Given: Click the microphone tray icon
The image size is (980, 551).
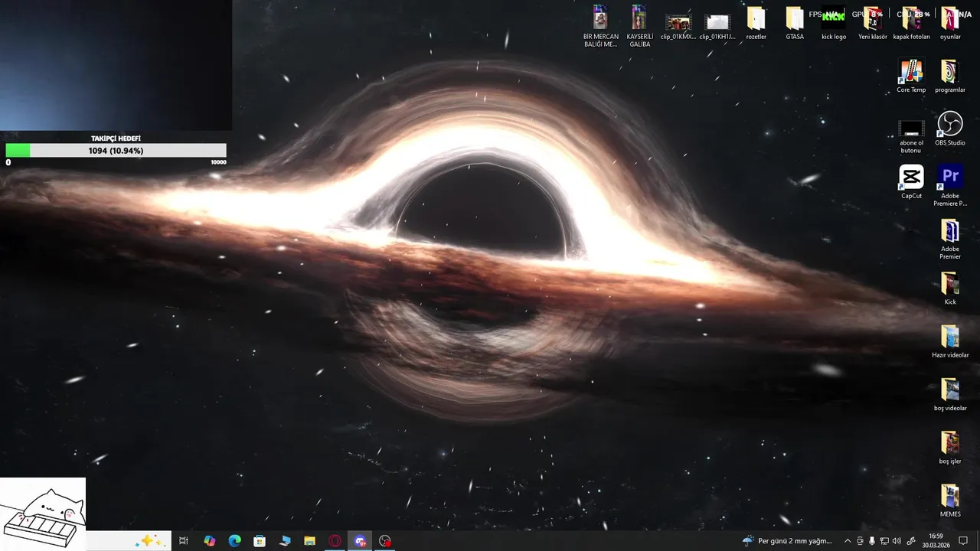Looking at the screenshot, I should point(872,541).
